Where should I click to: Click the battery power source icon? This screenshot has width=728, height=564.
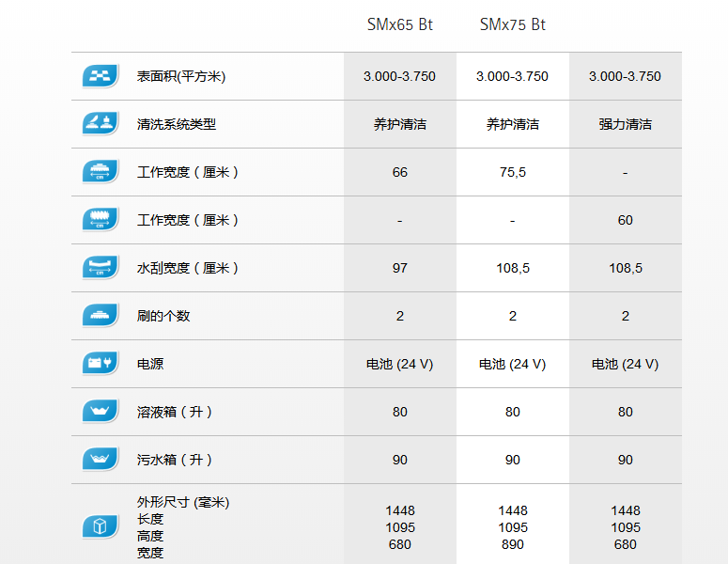[x=101, y=363]
